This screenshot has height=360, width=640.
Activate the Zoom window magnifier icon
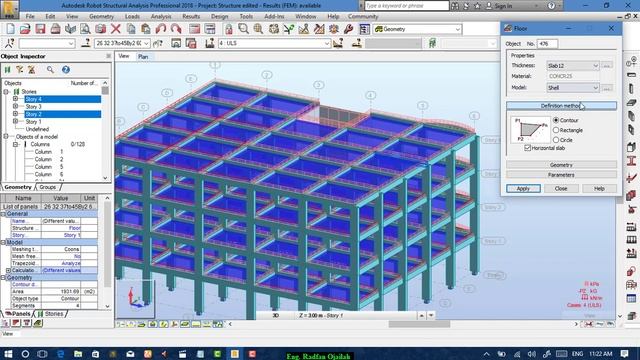click(x=243, y=29)
